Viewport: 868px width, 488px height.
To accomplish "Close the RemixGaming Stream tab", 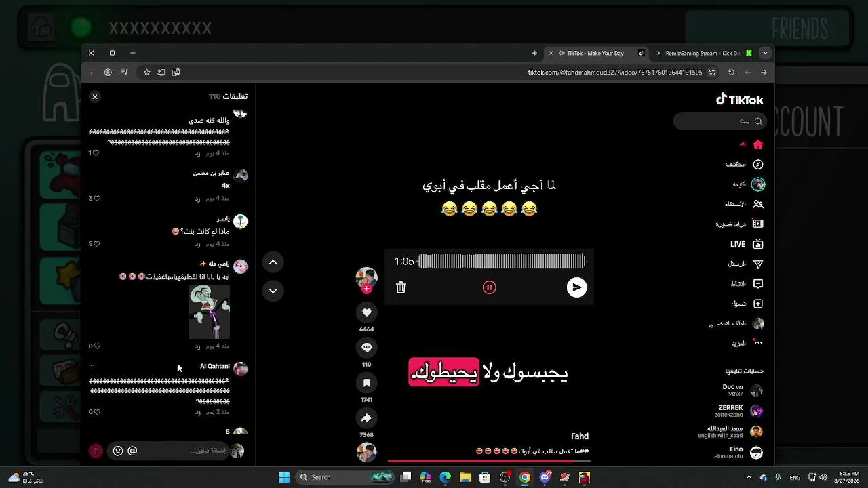I will [x=658, y=53].
